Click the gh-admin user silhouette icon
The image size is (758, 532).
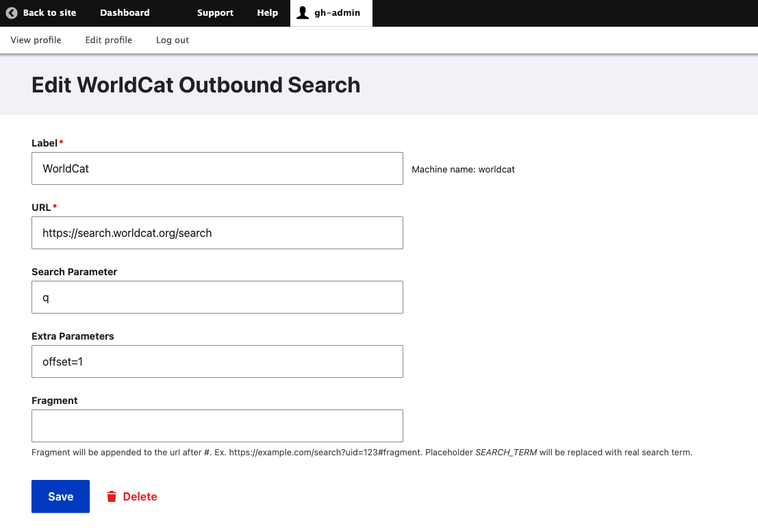303,12
